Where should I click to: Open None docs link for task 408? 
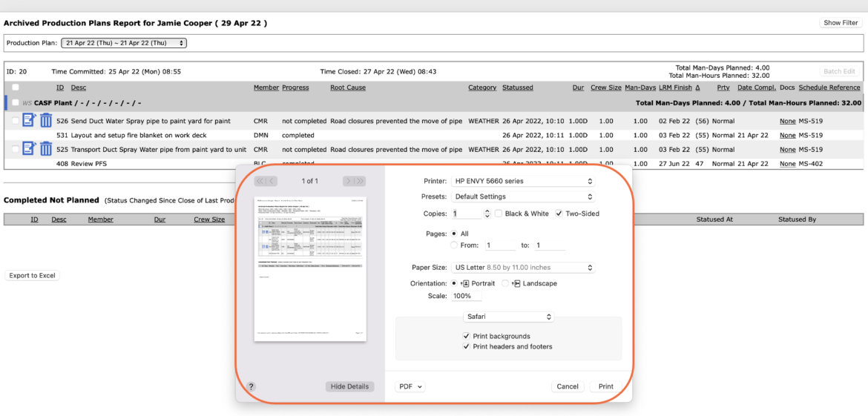787,164
